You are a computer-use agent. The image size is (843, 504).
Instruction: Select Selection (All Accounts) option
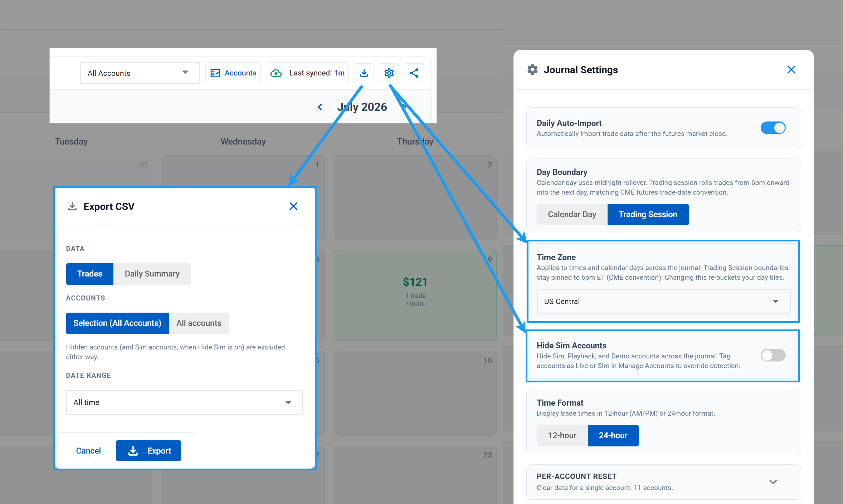click(117, 323)
